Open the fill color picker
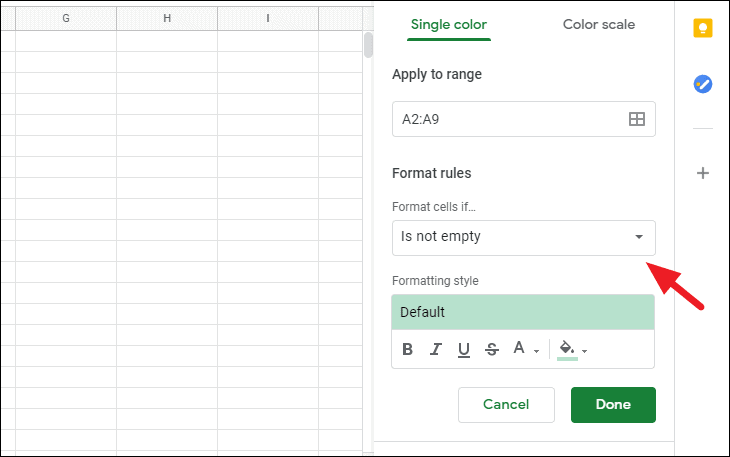This screenshot has height=457, width=730. click(x=567, y=349)
